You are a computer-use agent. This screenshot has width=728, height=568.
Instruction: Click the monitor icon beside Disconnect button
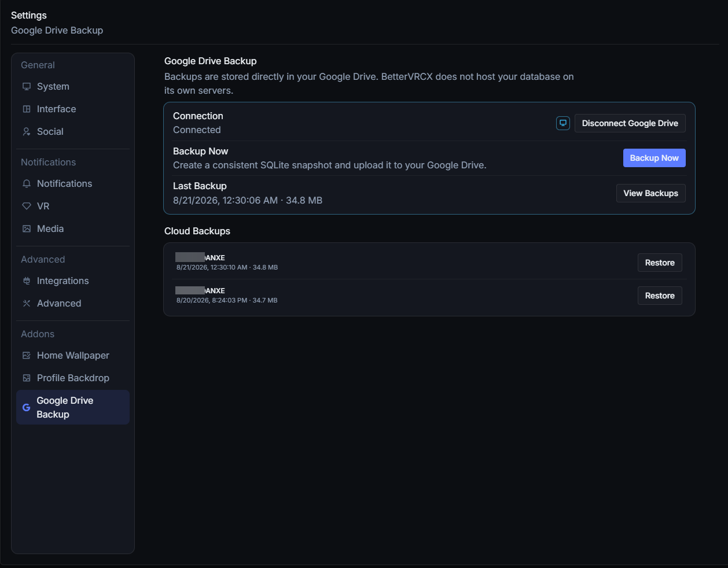tap(563, 123)
